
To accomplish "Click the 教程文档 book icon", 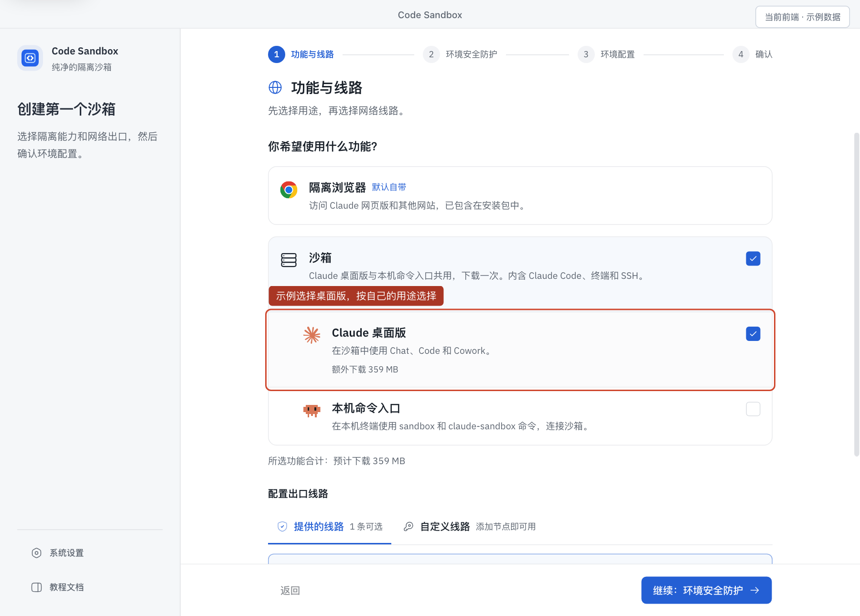I will click(x=36, y=587).
